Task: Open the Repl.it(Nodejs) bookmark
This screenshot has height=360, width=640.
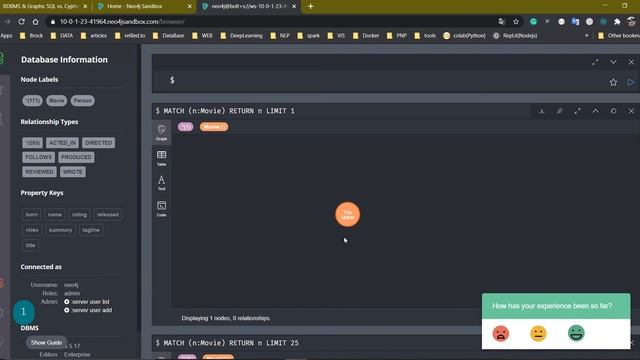Action: click(x=515, y=36)
